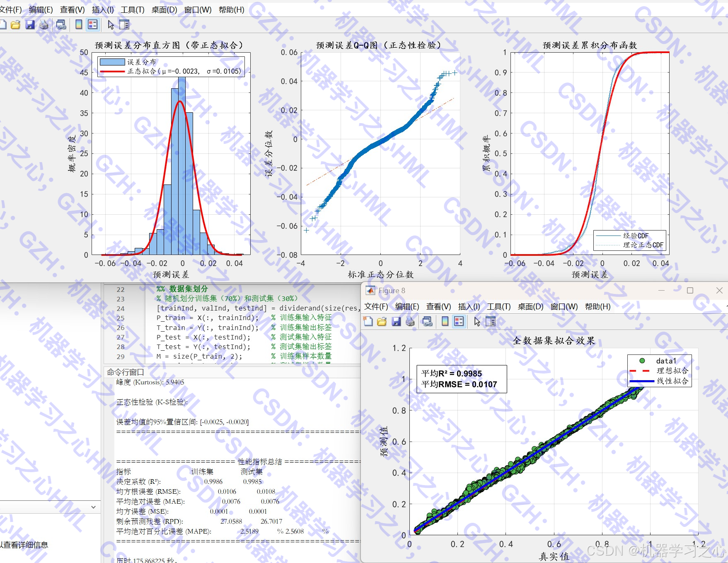Click red 正态拟合 legend line in histogram

(x=112, y=71)
